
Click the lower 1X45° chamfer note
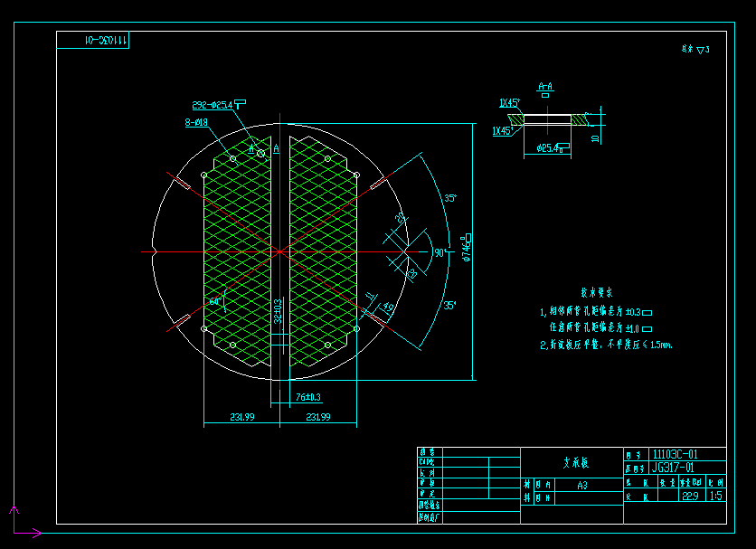click(x=503, y=131)
